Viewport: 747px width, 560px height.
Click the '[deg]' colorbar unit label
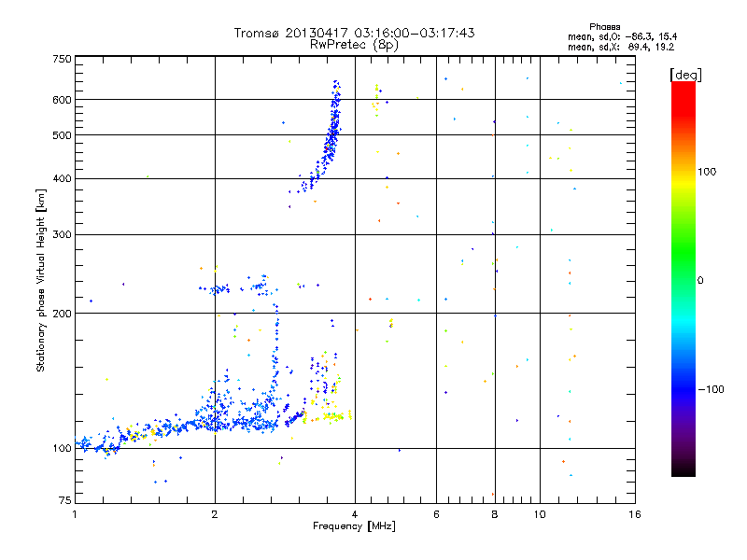click(x=685, y=76)
